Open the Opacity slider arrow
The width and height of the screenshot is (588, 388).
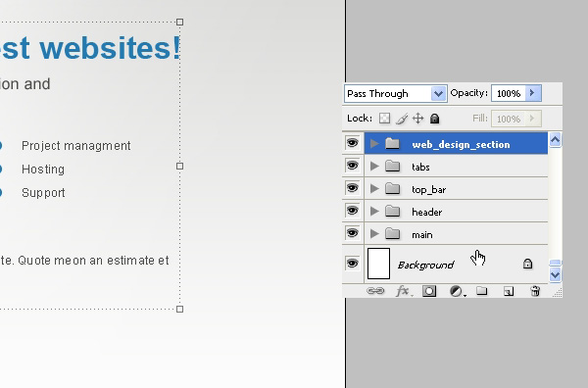click(x=532, y=93)
